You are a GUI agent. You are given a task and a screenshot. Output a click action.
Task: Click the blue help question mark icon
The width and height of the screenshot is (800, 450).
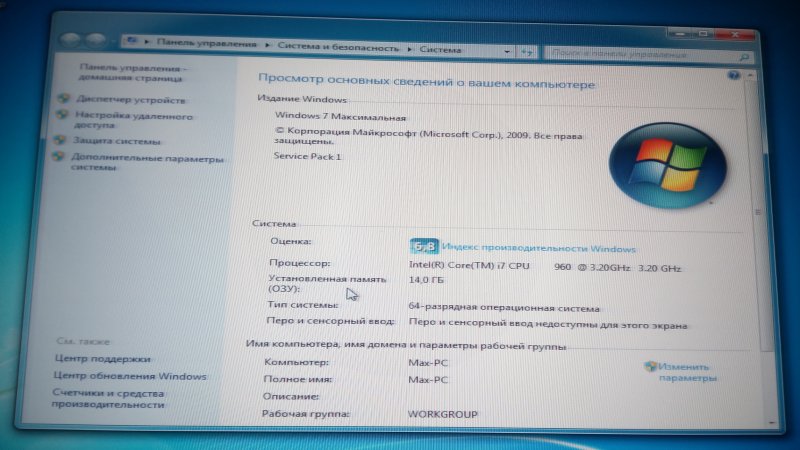click(x=735, y=75)
